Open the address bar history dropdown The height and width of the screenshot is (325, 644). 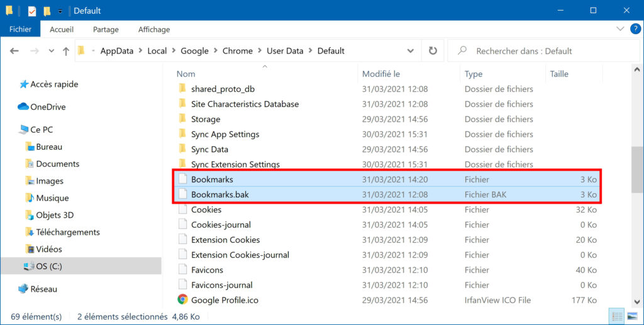click(x=410, y=51)
